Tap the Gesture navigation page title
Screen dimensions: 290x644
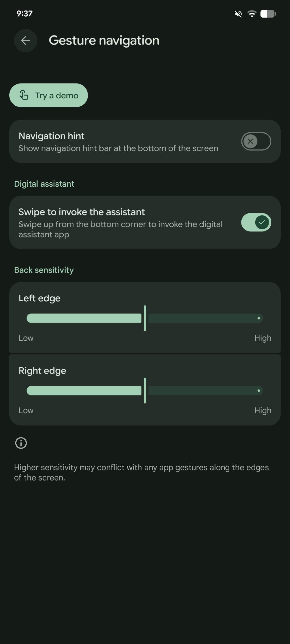[x=104, y=41]
